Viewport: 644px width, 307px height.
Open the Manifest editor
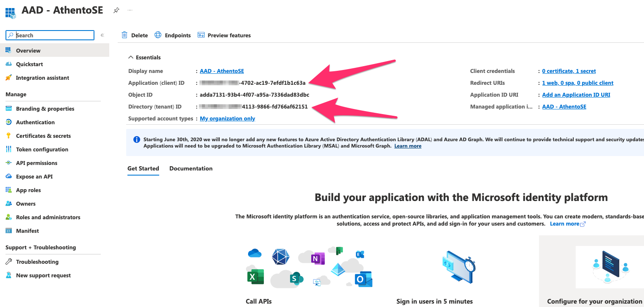pyautogui.click(x=28, y=231)
